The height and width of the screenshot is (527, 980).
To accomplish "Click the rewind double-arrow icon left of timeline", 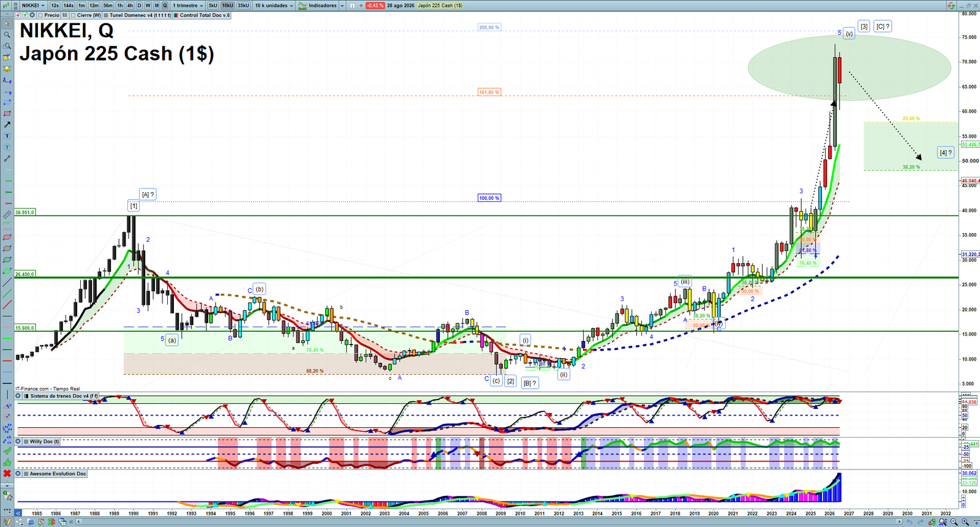I will (18, 514).
